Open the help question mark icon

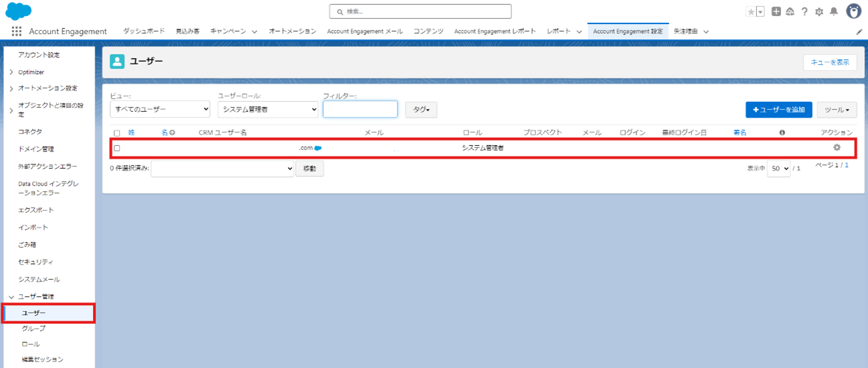(804, 11)
